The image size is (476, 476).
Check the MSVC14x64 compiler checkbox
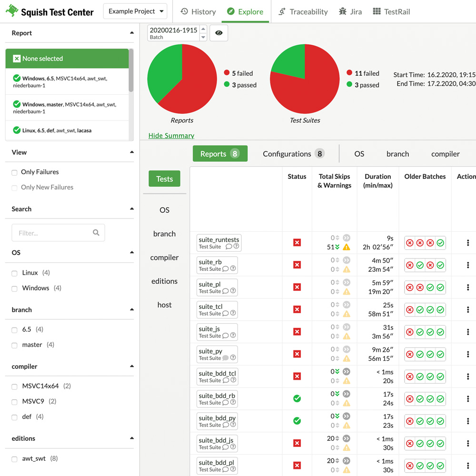[14, 387]
